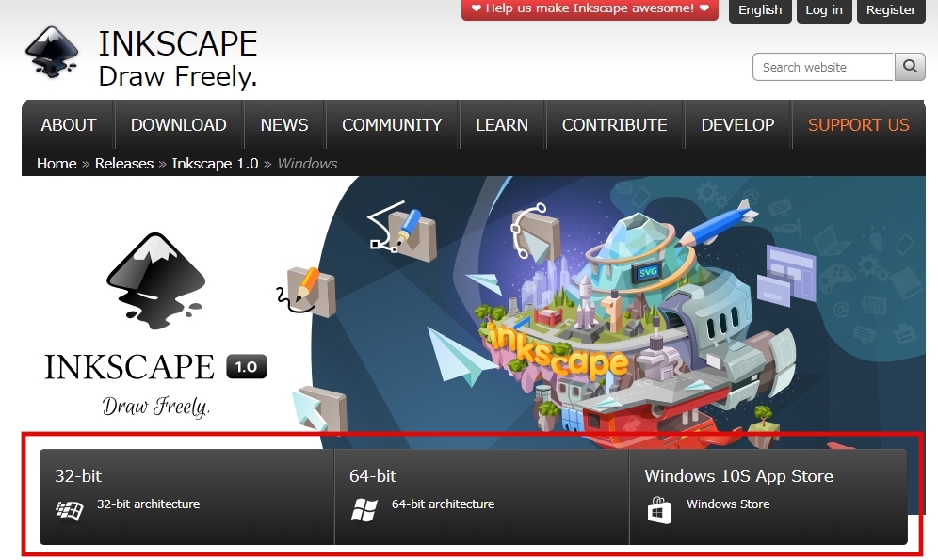The image size is (938, 560).
Task: Click the Windows Store bag icon
Action: tap(658, 510)
